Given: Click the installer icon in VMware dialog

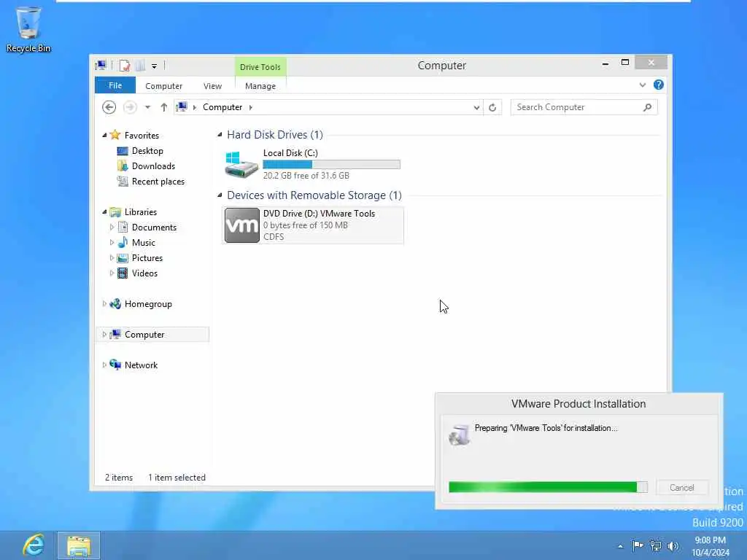Looking at the screenshot, I should 460,435.
